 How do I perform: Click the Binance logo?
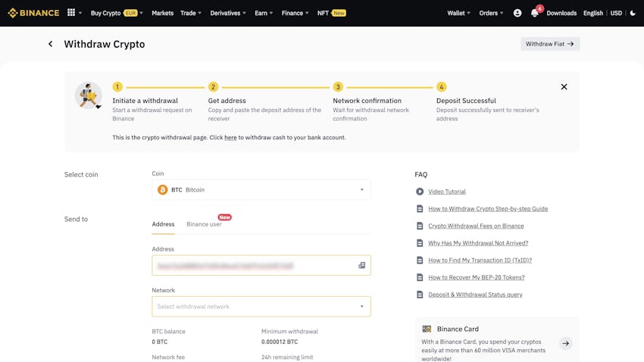[33, 13]
